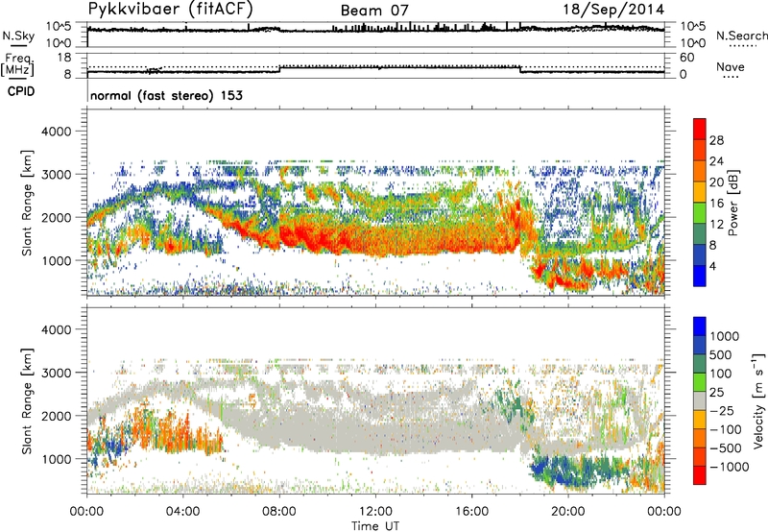Click the 3000 tick of the velocity panel
Image resolution: width=768 pixels, height=532 pixels.
point(56,373)
